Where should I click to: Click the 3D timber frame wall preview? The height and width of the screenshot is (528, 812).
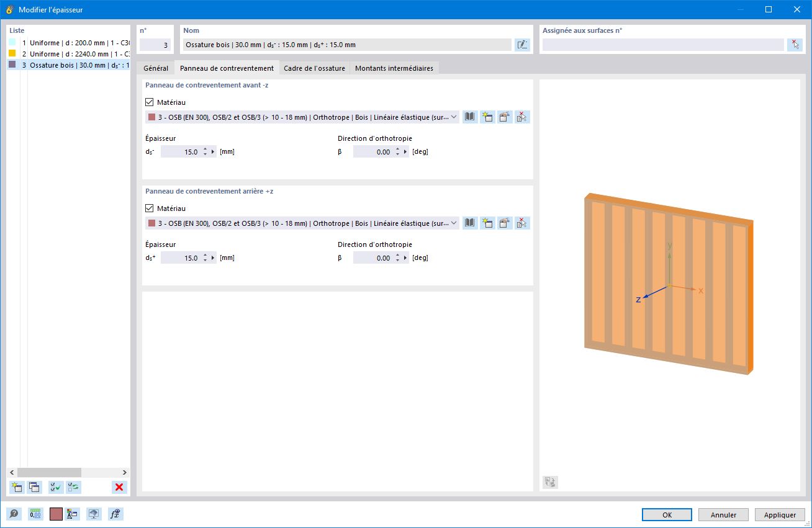tap(669, 284)
